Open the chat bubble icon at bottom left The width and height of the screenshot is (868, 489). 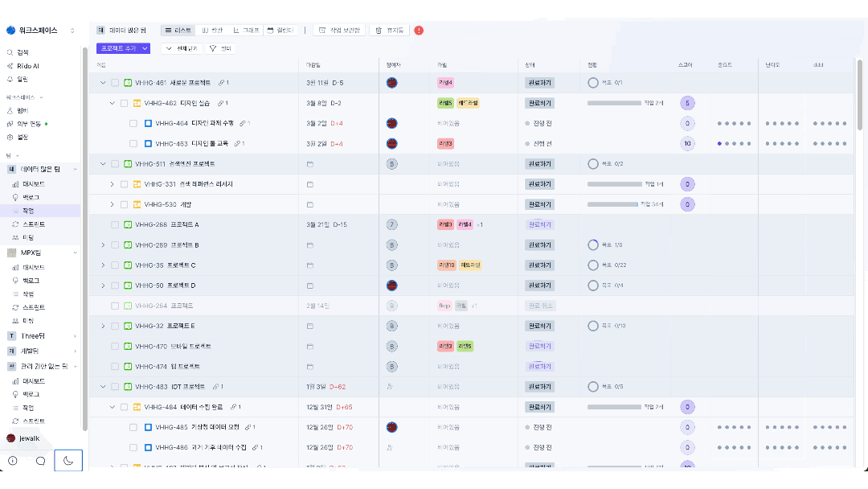tap(40, 461)
